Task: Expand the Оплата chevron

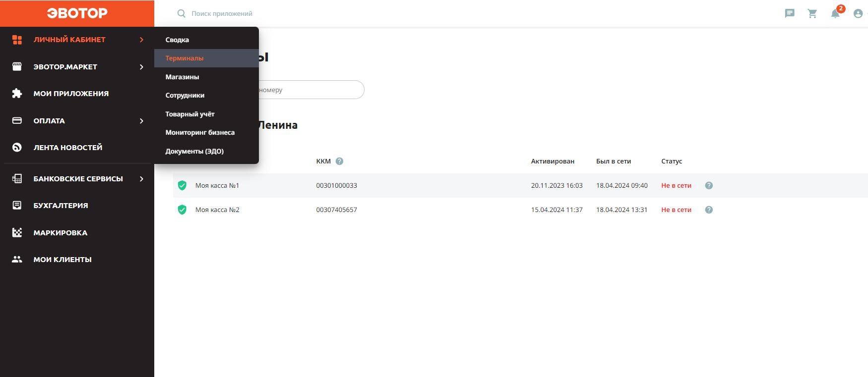Action: click(x=141, y=121)
